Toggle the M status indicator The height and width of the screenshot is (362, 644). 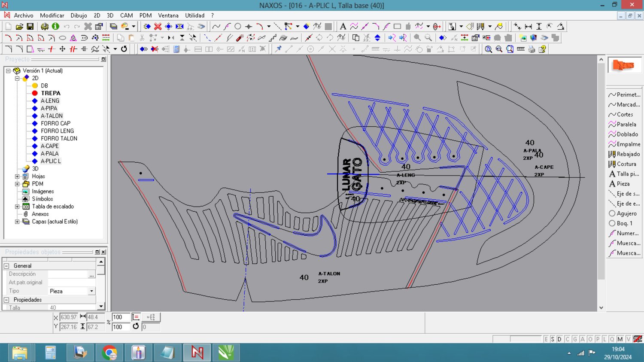[620, 339]
